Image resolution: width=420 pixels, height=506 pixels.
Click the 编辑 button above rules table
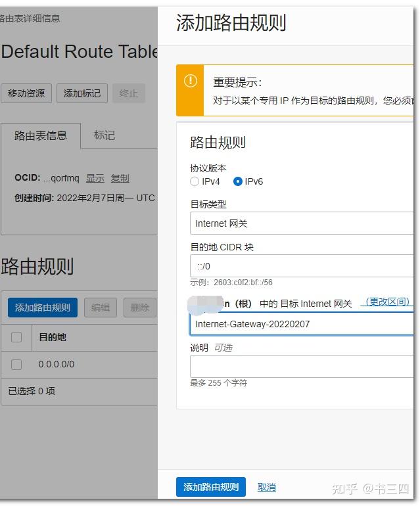(101, 308)
